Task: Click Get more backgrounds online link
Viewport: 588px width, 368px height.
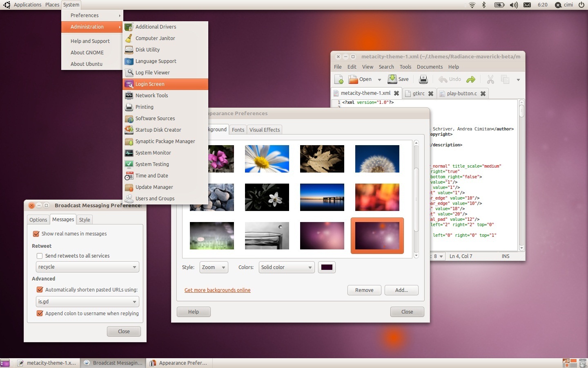Action: coord(217,290)
